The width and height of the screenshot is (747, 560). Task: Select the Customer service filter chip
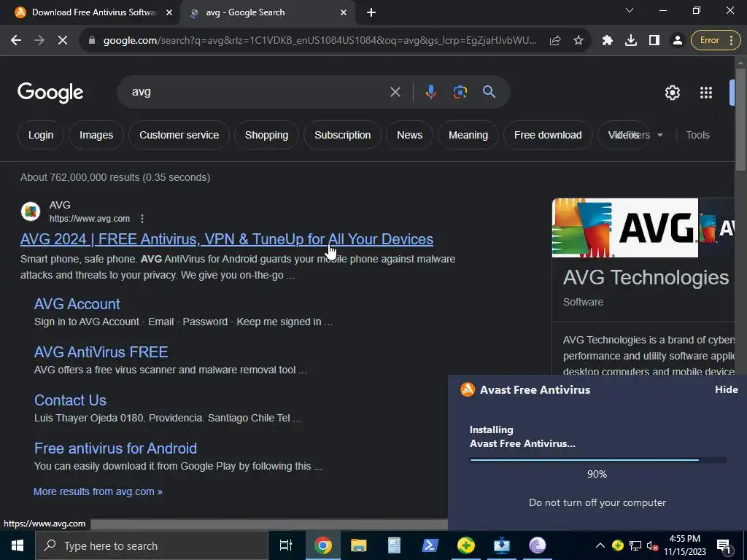click(179, 135)
